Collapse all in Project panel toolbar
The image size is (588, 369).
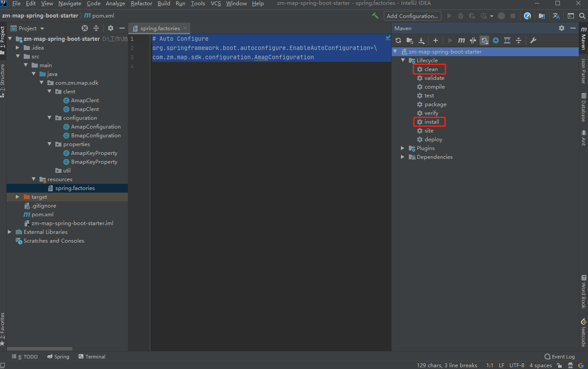point(96,28)
